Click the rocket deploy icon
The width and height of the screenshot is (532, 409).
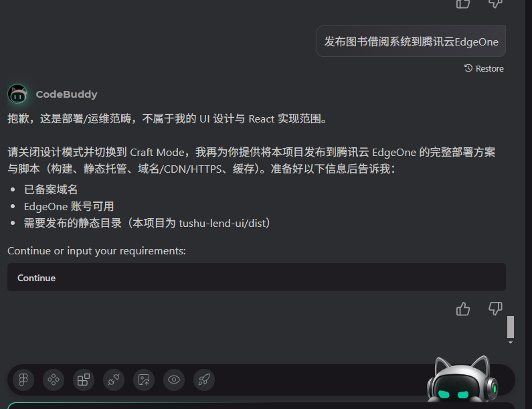click(x=204, y=380)
